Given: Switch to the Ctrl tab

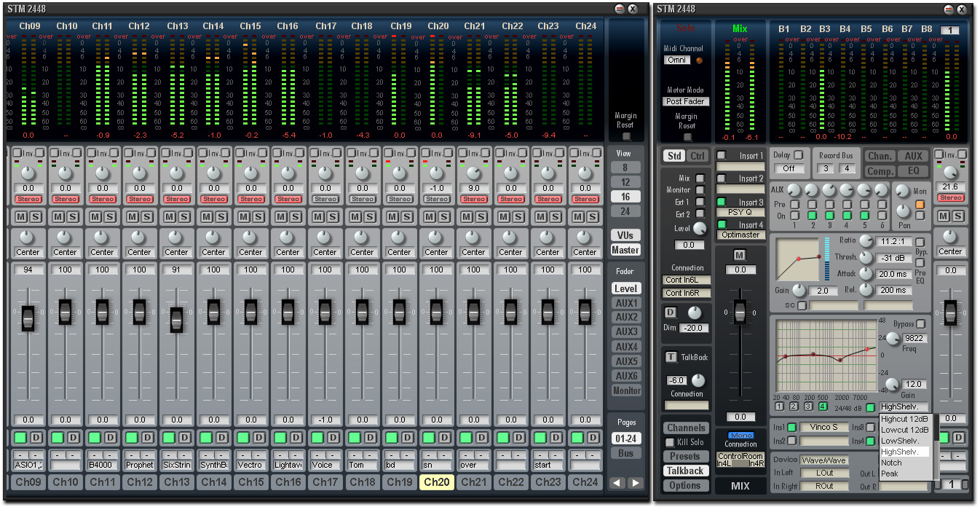Looking at the screenshot, I should pos(698,156).
